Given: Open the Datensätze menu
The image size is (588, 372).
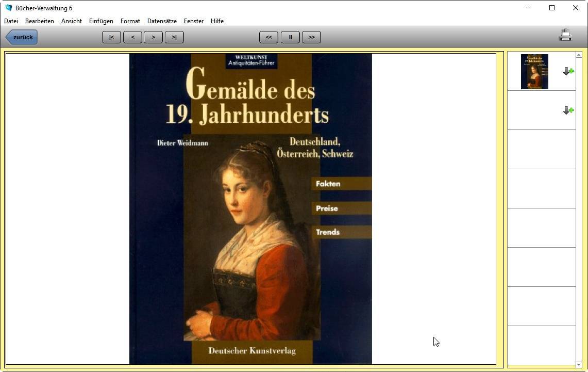Looking at the screenshot, I should point(162,21).
